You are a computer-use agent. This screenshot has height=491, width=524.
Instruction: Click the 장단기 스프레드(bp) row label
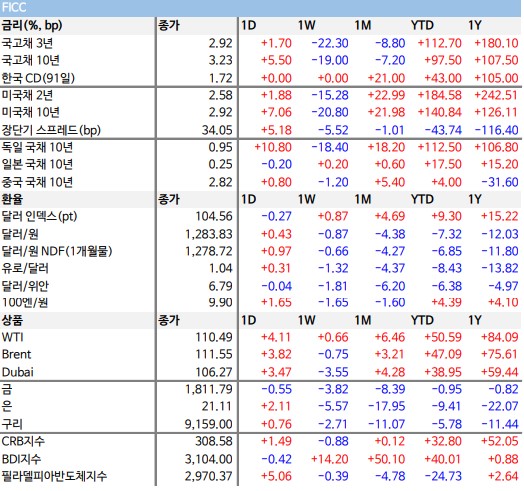51,130
